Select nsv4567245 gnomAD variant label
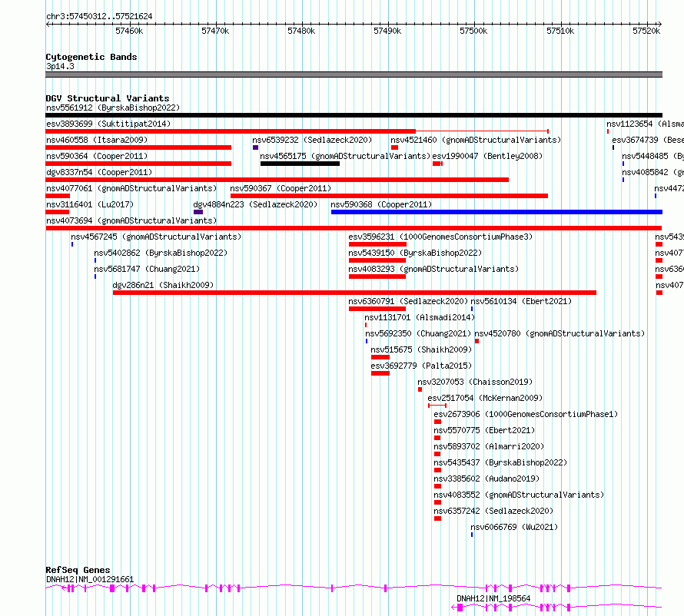684x616 pixels. [156, 237]
